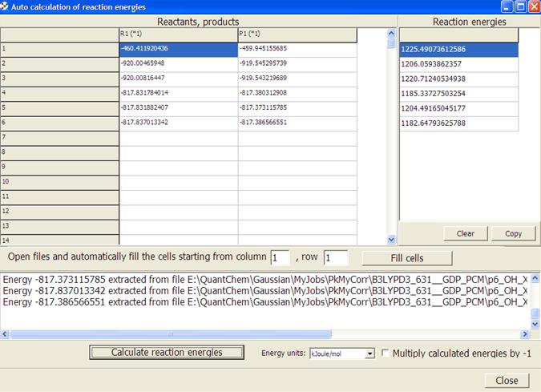Select cell with value -460.411920436
Image resolution: width=541 pixels, height=392 pixels.
[x=178, y=48]
